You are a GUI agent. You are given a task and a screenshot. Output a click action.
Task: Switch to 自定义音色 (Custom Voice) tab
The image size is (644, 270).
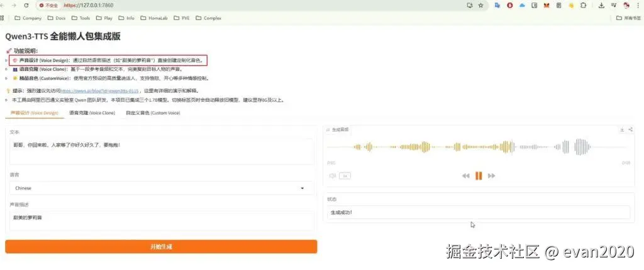pos(153,113)
